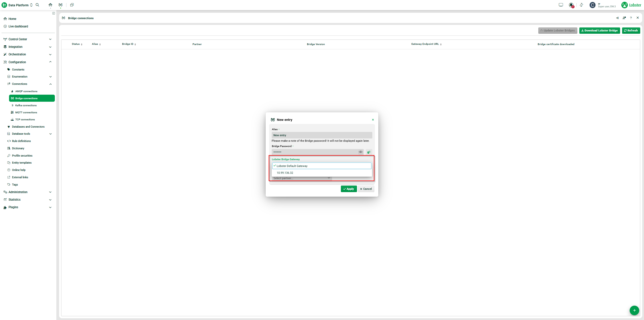Click the Alias input field
This screenshot has width=644, height=320.
coord(321,135)
